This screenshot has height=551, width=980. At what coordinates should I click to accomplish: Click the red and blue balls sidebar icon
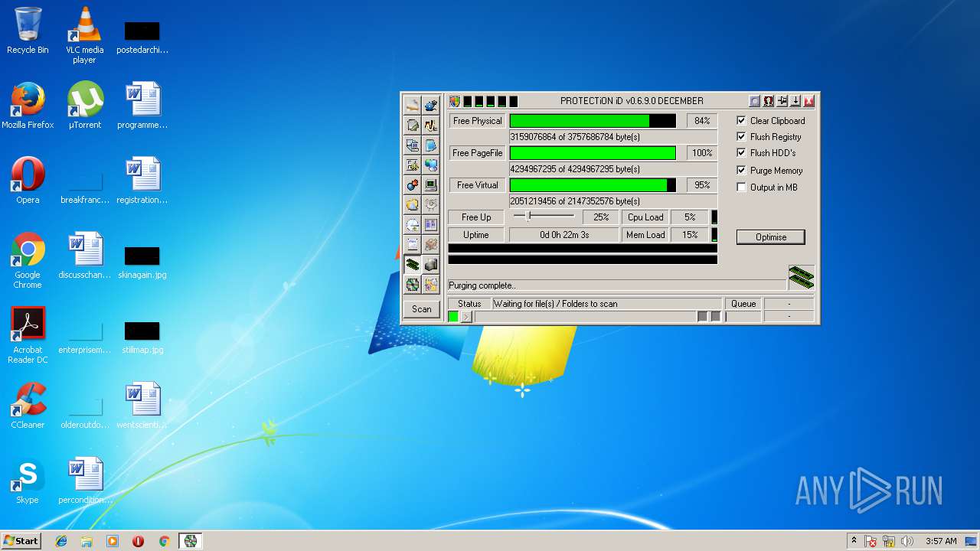coord(413,184)
